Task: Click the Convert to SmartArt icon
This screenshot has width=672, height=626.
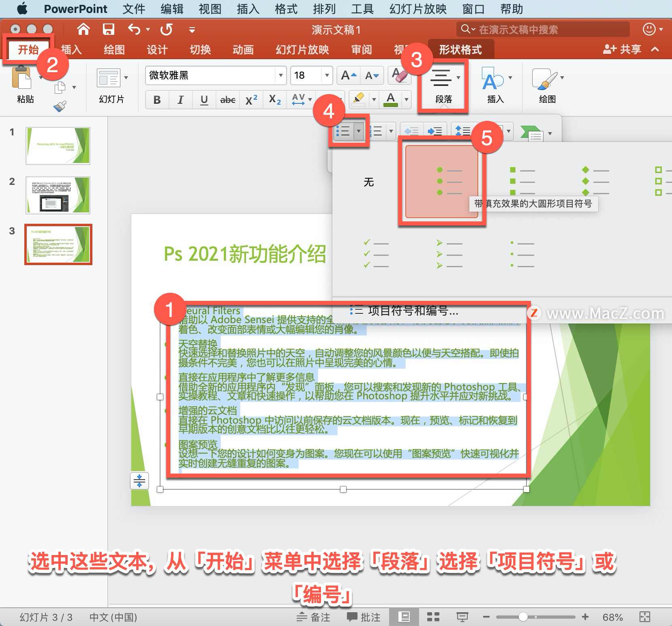Action: (x=532, y=133)
